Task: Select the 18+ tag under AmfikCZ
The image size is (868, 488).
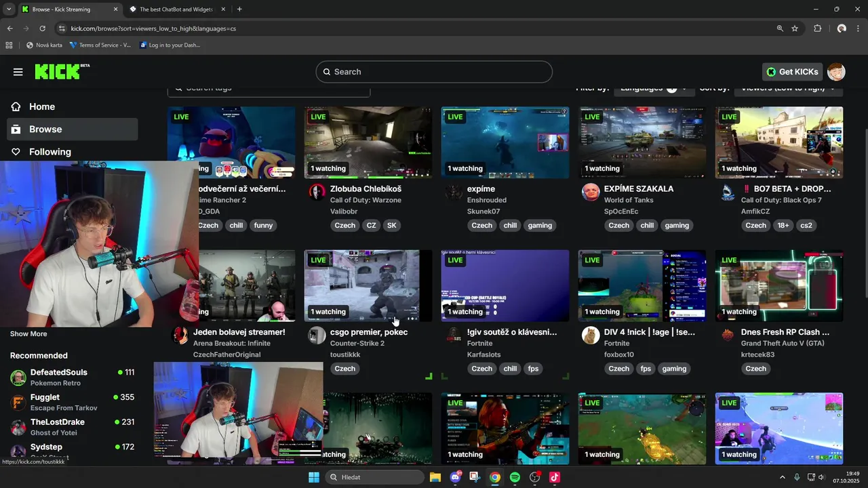Action: (783, 226)
